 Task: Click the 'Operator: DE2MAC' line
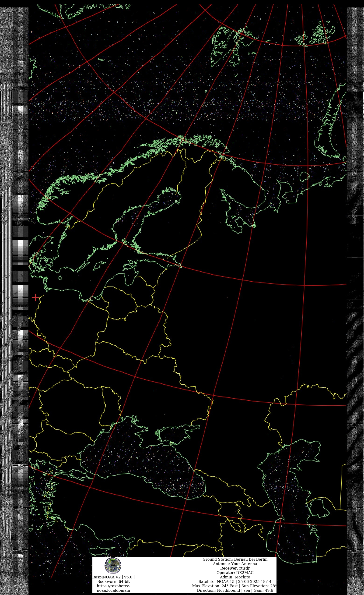[x=235, y=573]
